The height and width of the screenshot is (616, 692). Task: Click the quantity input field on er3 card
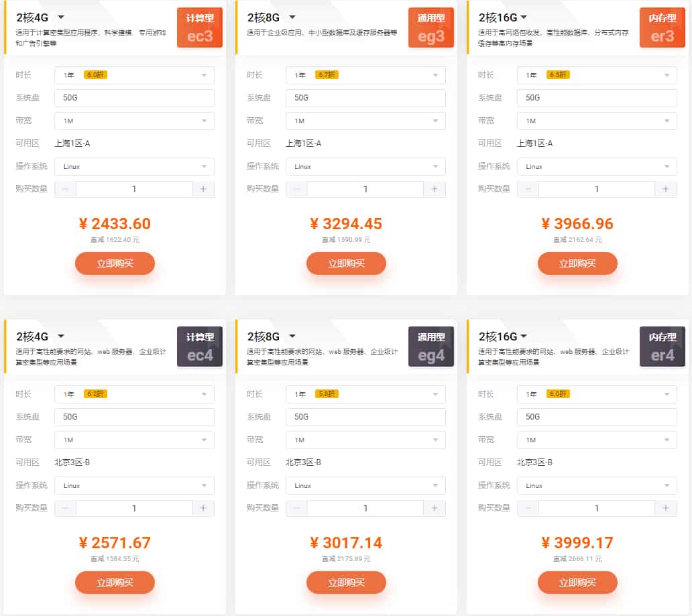597,189
